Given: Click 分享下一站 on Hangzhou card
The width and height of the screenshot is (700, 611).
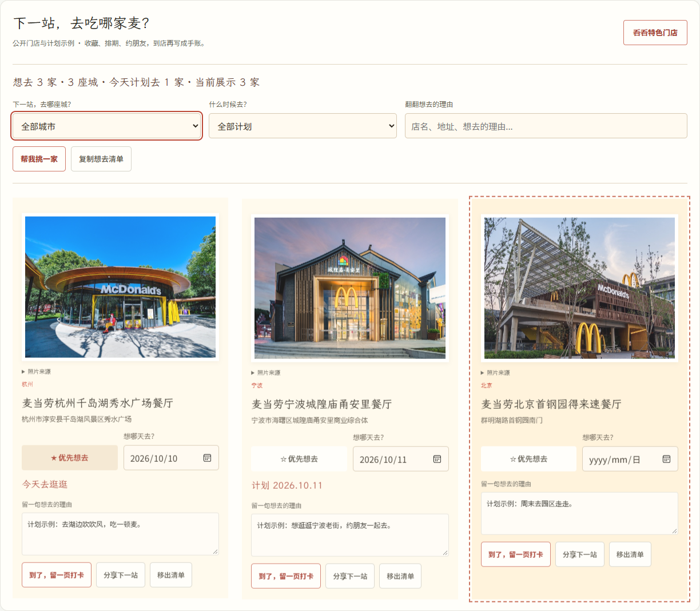Looking at the screenshot, I should point(121,575).
